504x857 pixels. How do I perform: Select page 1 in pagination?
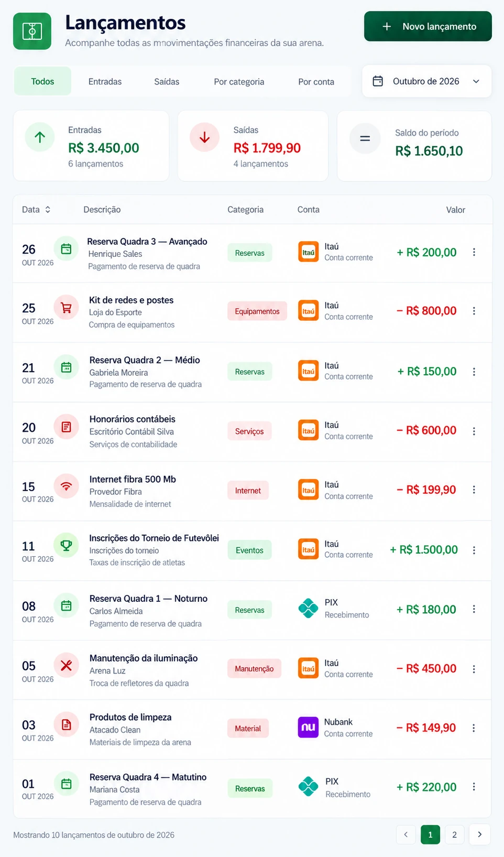(430, 834)
